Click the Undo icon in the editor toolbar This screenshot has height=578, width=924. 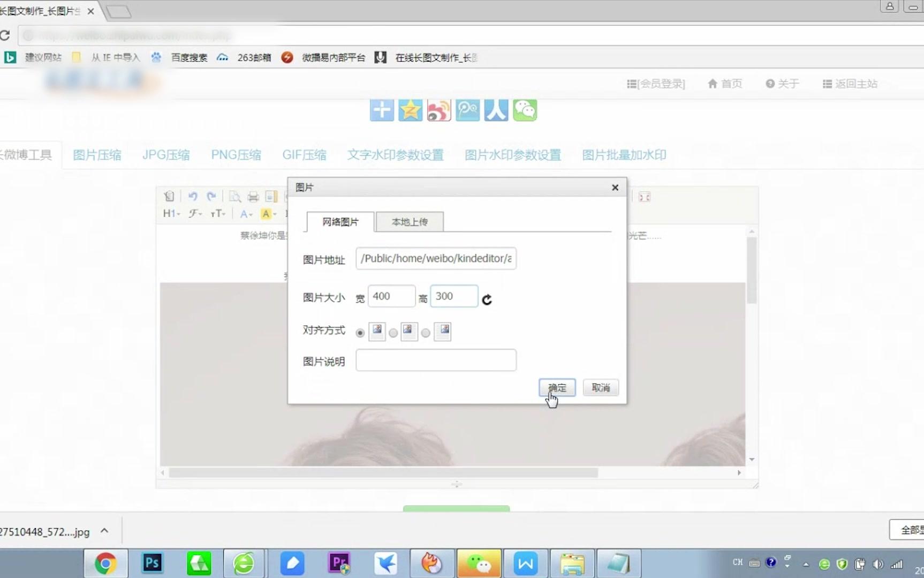point(193,197)
